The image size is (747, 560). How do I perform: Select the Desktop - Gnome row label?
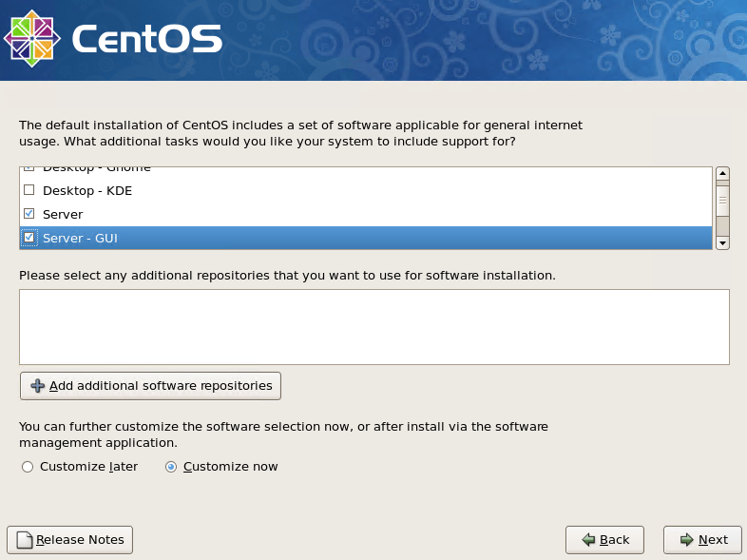pyautogui.click(x=96, y=169)
